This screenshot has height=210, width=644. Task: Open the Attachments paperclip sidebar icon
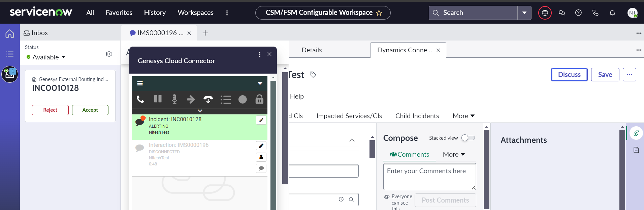click(636, 133)
